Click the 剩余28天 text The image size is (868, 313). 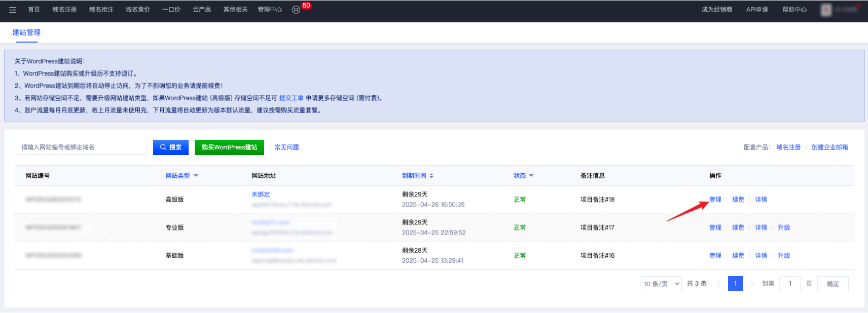point(415,251)
